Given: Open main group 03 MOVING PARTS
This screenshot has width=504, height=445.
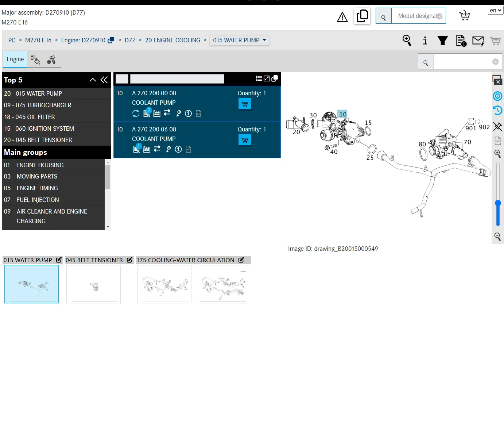Looking at the screenshot, I should click(53, 176).
